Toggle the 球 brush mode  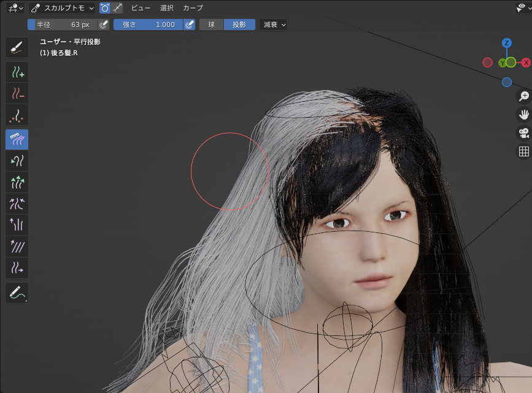click(x=211, y=25)
